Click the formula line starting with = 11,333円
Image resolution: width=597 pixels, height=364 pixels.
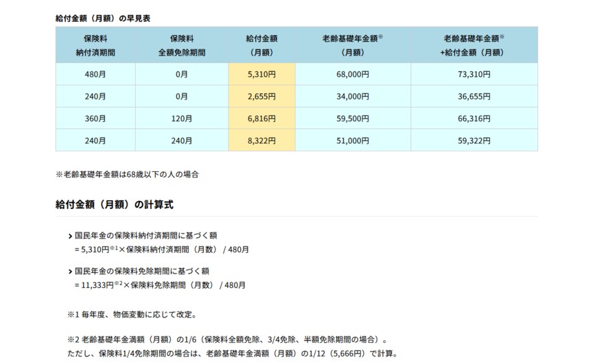160,285
